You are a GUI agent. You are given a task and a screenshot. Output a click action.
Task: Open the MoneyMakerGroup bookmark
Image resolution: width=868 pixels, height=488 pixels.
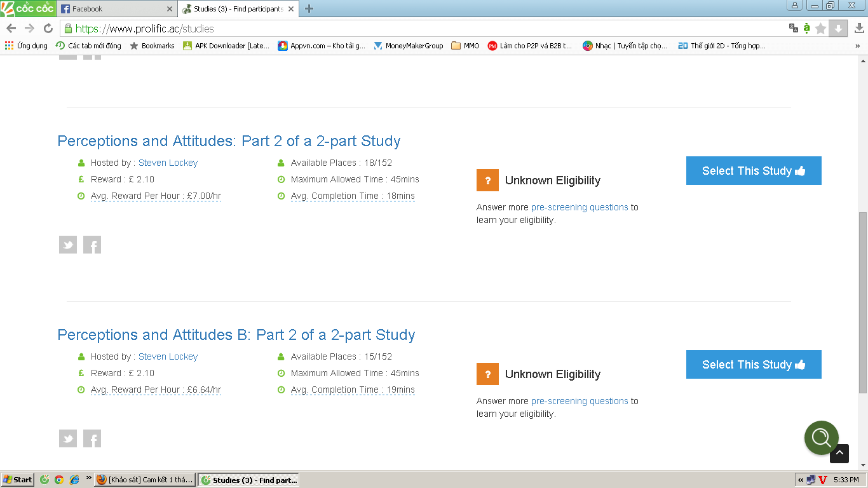coord(409,46)
